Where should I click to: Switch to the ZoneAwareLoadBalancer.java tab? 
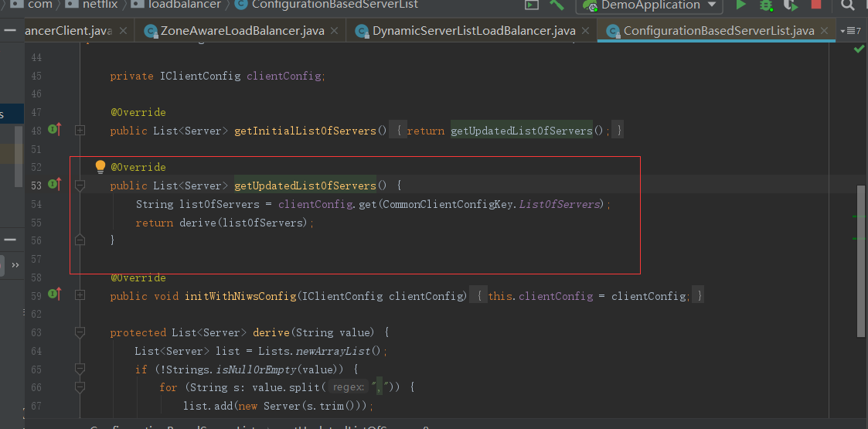click(240, 32)
